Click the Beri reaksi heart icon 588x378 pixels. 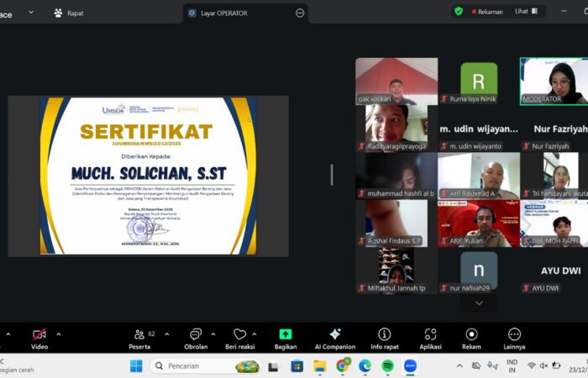coord(240,334)
